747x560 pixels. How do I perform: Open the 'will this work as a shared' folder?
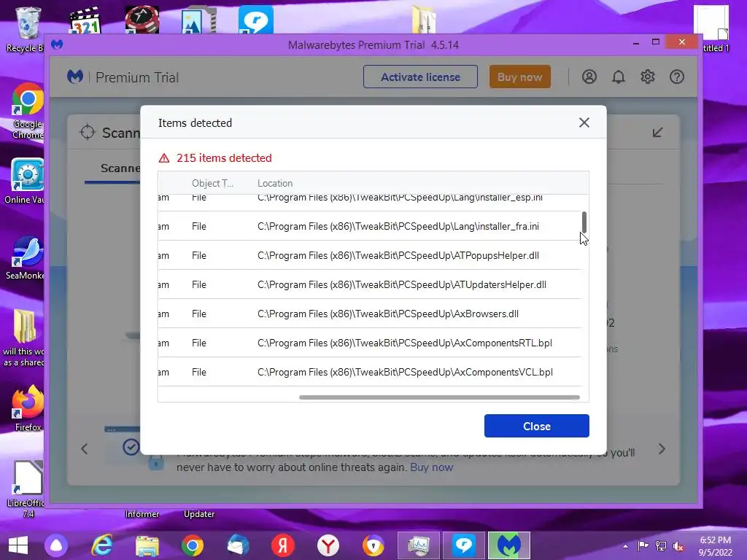coord(24,338)
